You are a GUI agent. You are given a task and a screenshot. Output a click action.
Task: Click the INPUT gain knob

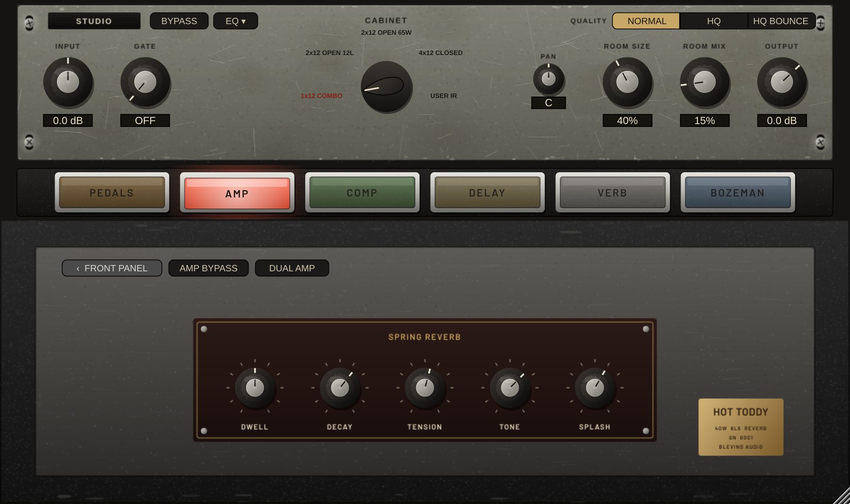tap(68, 82)
